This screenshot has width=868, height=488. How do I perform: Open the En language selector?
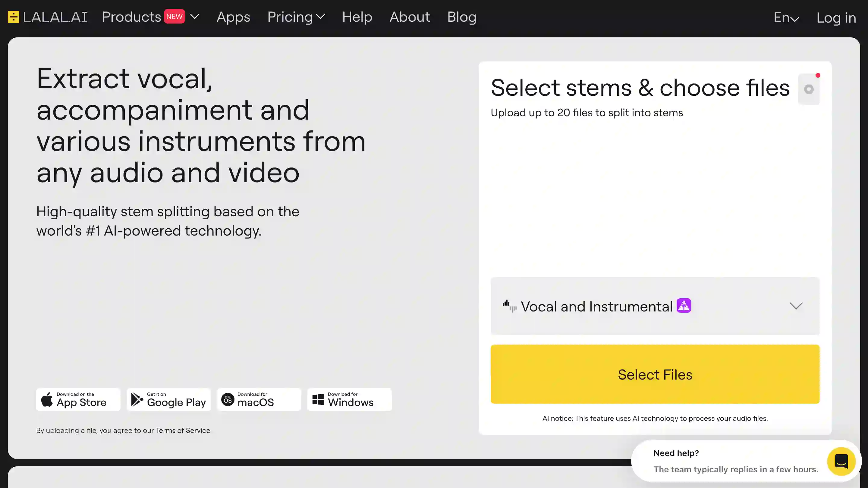pyautogui.click(x=786, y=17)
